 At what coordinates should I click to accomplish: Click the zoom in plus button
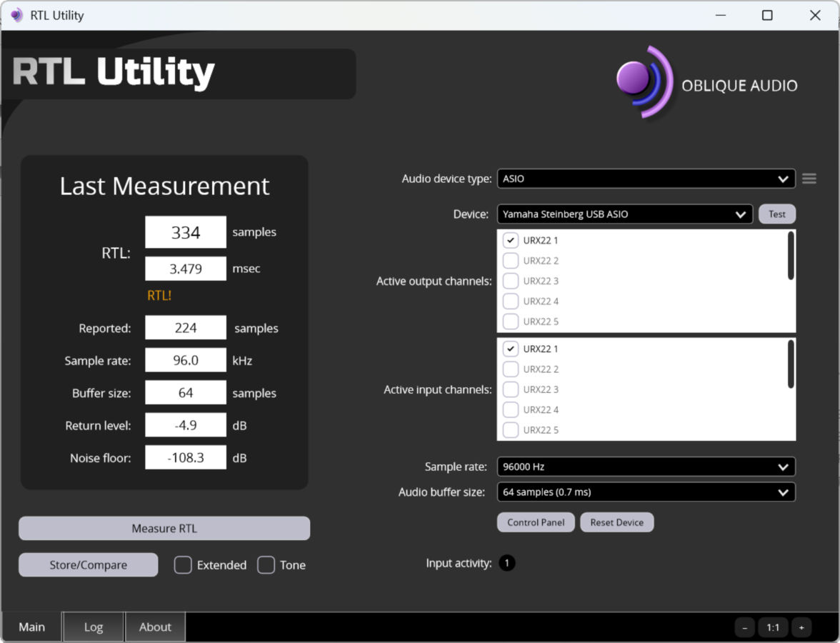[x=801, y=627]
